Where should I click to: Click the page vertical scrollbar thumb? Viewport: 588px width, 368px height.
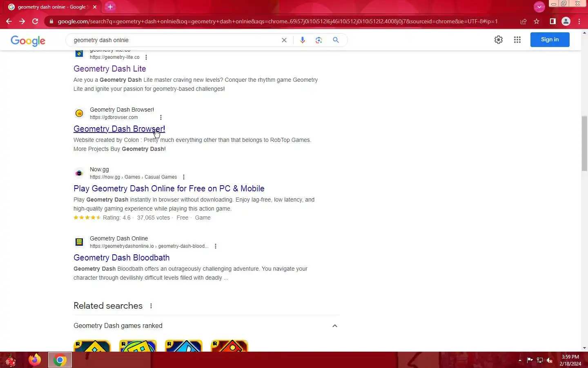[x=584, y=143]
